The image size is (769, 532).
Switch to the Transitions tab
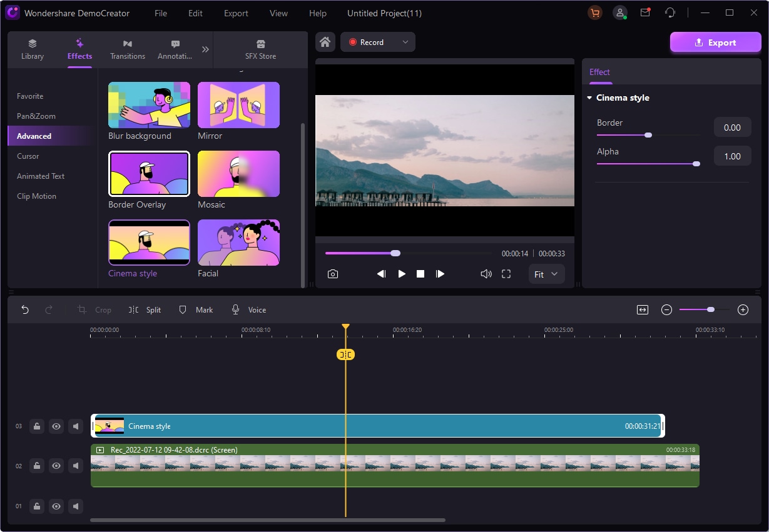point(128,49)
